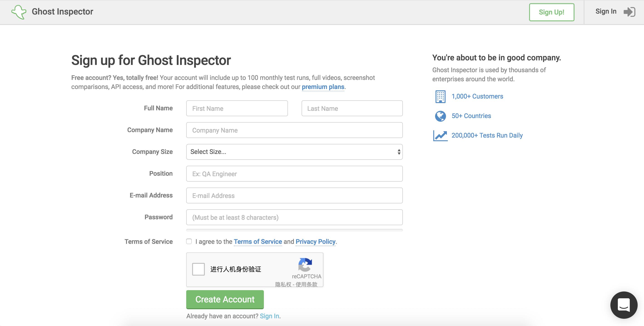This screenshot has height=326, width=644.
Task: Focus the Password input field
Action: click(x=294, y=217)
